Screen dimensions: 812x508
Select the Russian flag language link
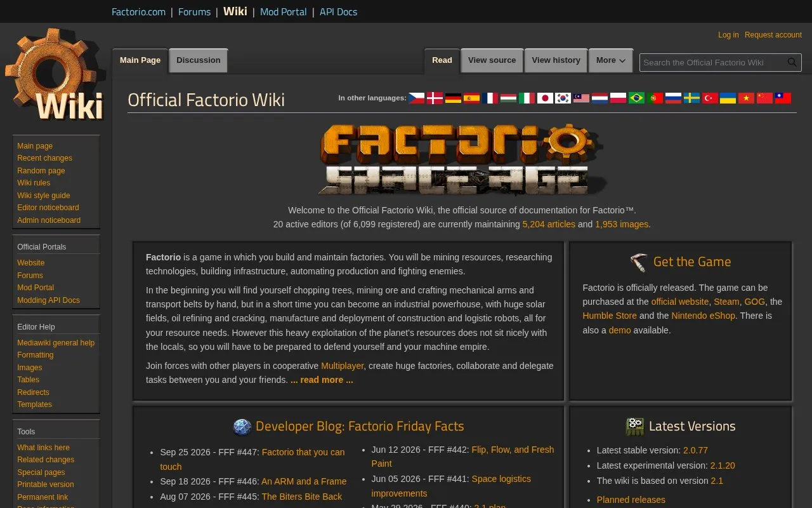674,98
